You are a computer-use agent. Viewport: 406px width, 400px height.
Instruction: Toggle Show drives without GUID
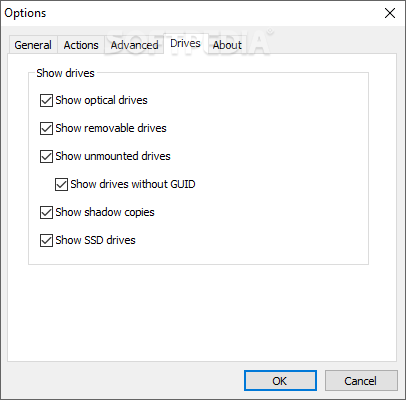point(61,184)
